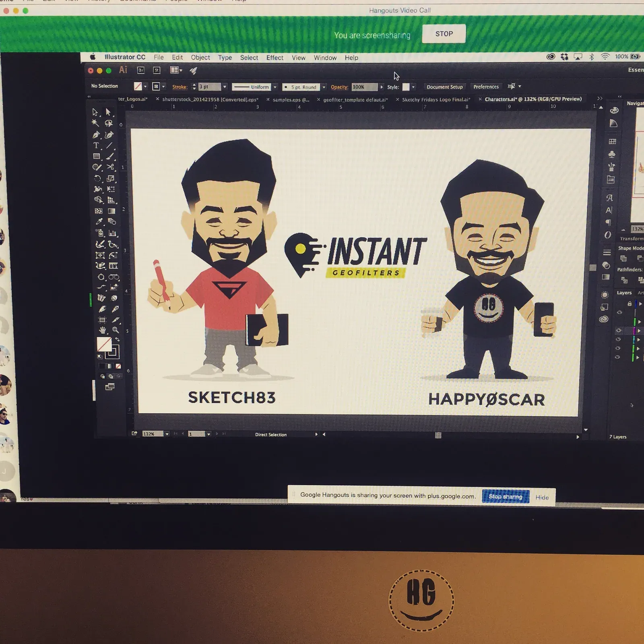The height and width of the screenshot is (644, 644).
Task: Open the Effect menu
Action: pos(275,58)
